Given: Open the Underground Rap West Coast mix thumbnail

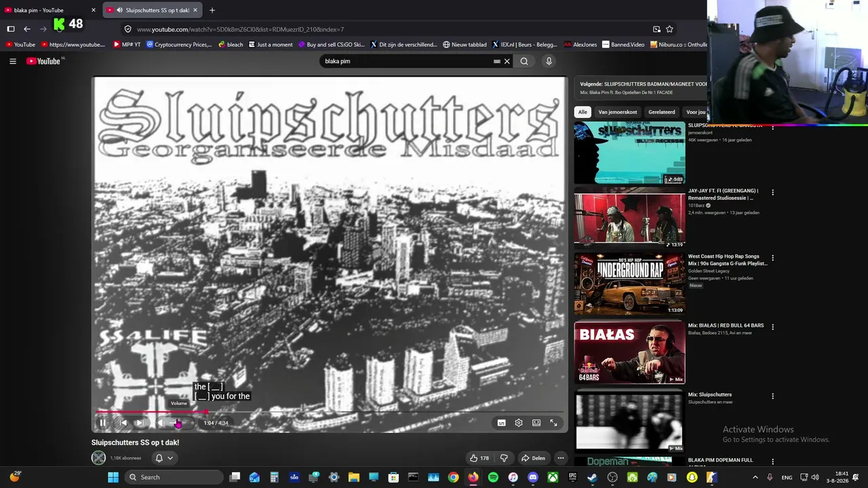Looking at the screenshot, I should click(629, 284).
